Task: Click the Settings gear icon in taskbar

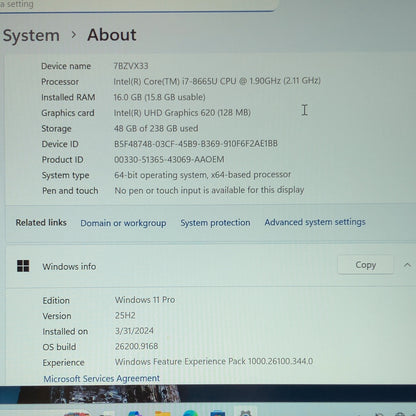Action: coord(246,414)
